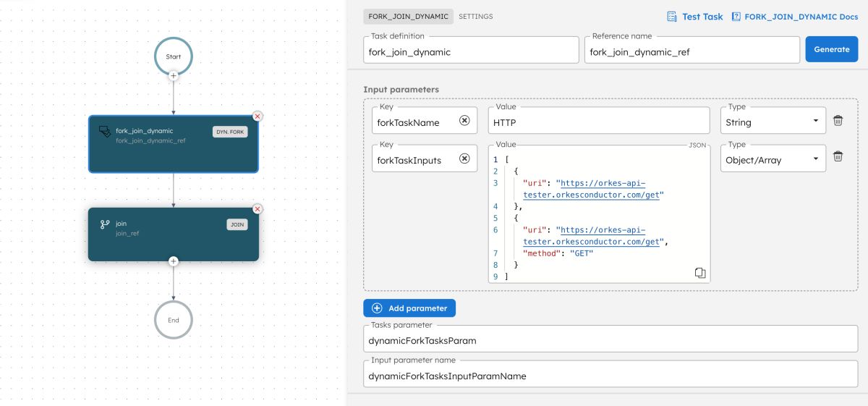The image size is (868, 406).
Task: Clear the forkTaskInputs key field
Action: [x=464, y=158]
